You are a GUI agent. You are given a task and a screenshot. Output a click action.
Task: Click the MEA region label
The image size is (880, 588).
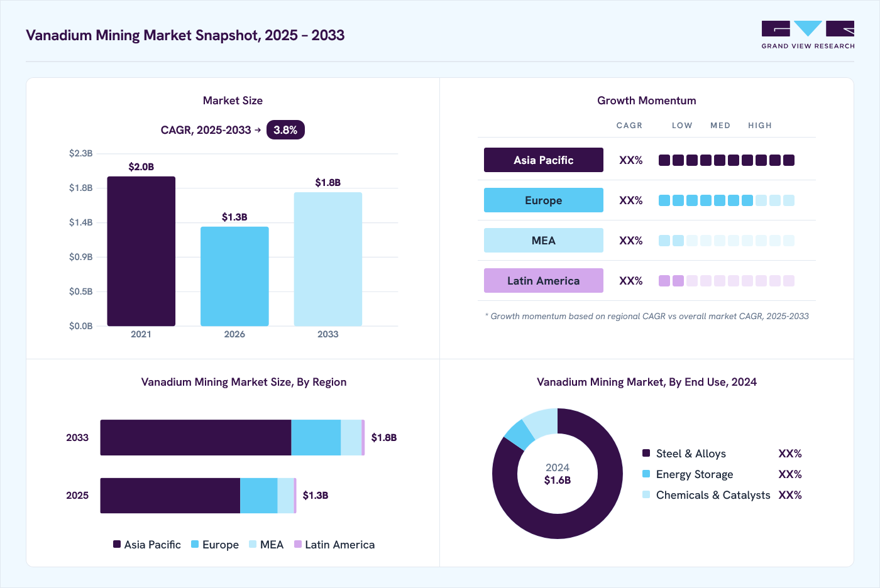544,241
